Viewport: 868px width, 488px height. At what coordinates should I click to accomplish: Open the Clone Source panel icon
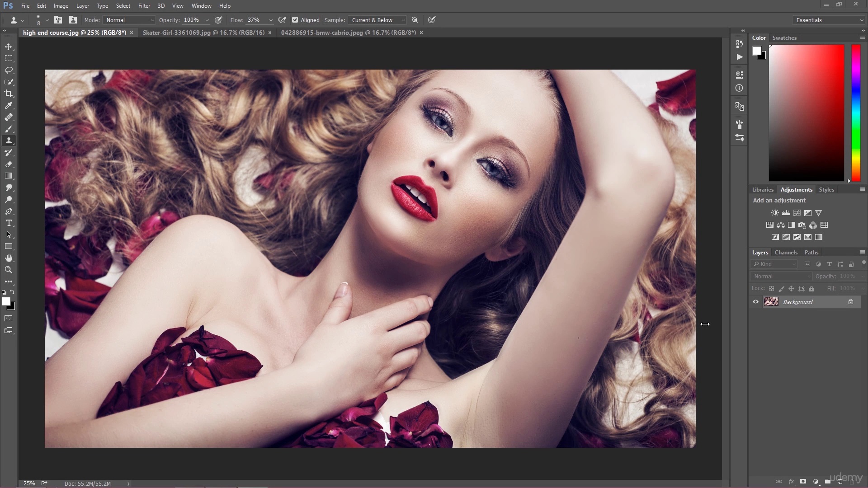click(x=739, y=107)
